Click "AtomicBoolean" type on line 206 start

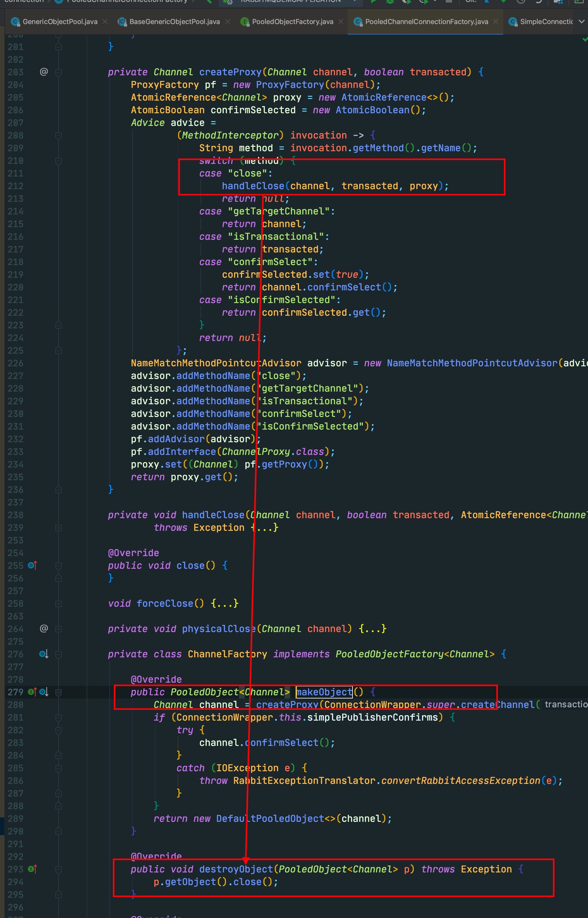[x=168, y=110]
